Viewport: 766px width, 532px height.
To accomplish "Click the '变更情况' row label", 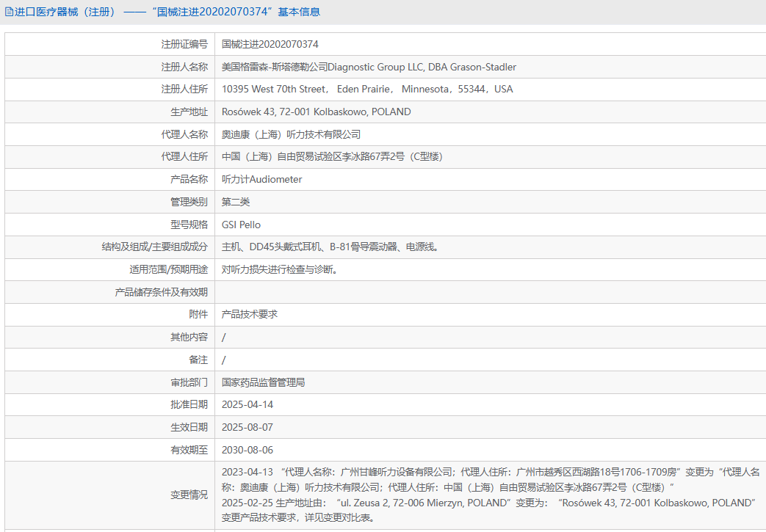I will click(189, 495).
